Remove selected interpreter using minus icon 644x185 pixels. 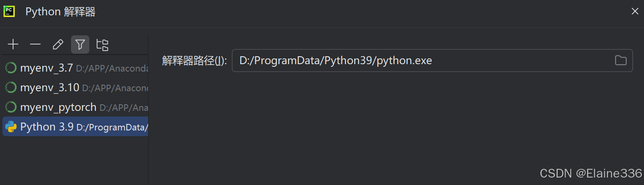[x=35, y=45]
